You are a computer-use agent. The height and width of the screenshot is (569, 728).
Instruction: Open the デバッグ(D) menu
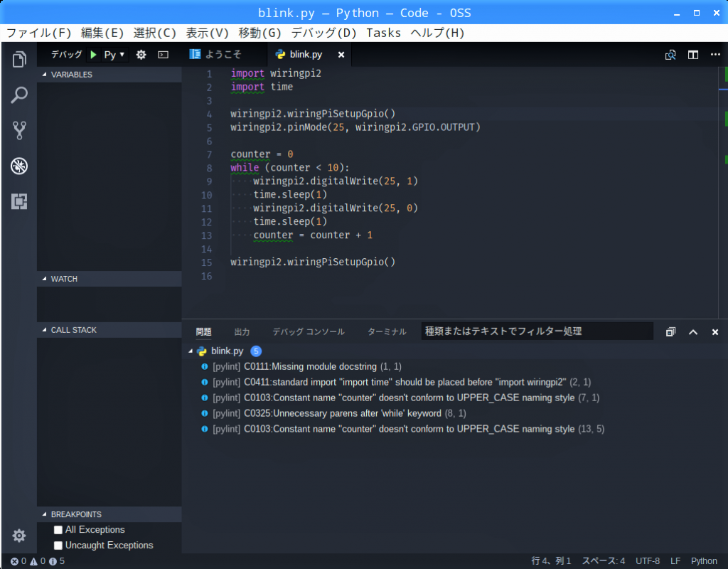coord(323,33)
